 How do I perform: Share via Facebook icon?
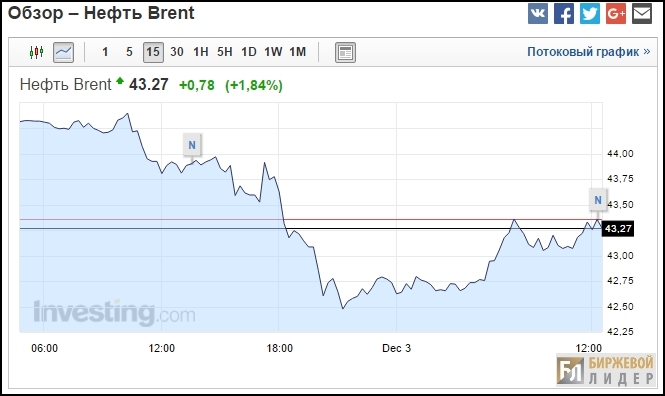pos(564,14)
